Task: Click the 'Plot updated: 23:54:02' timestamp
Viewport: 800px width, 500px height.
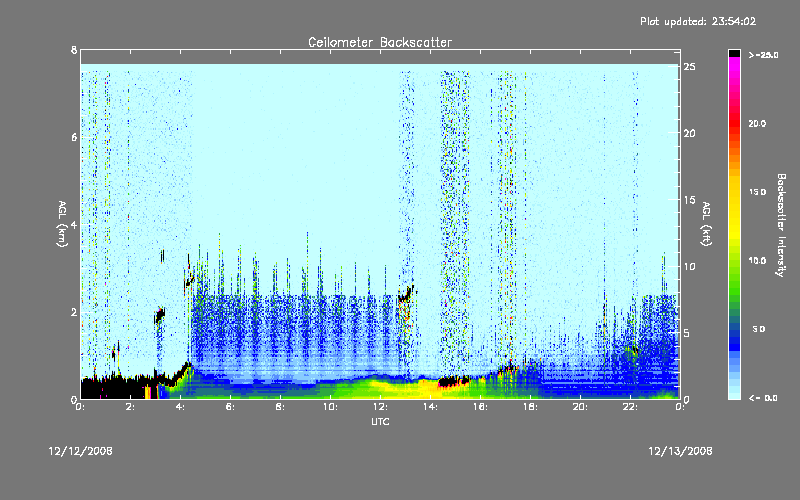Action: click(x=698, y=21)
